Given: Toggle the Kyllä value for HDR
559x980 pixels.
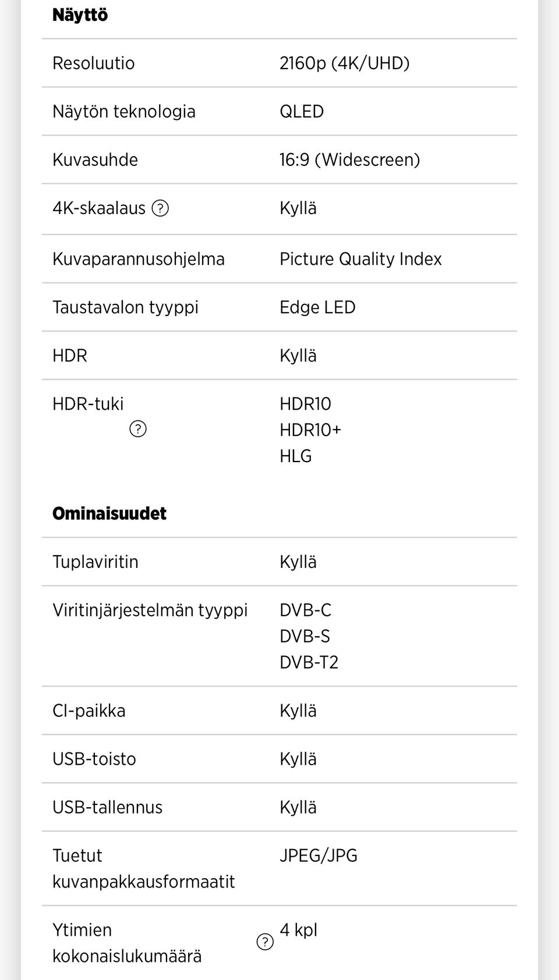Looking at the screenshot, I should [x=298, y=356].
